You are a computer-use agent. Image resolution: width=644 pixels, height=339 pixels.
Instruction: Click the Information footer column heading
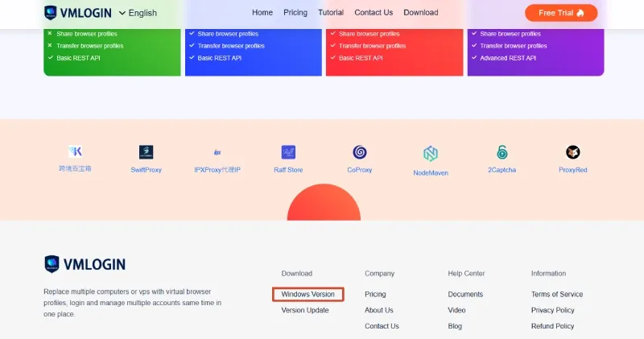[x=548, y=273]
